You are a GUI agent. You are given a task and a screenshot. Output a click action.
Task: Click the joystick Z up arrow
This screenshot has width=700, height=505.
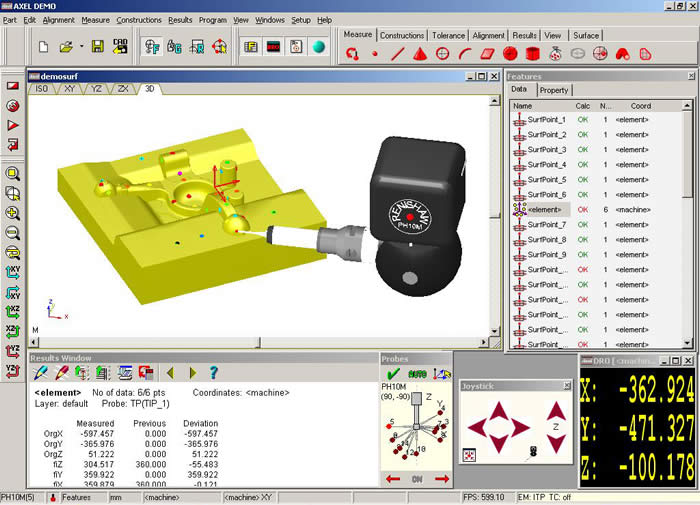point(556,411)
